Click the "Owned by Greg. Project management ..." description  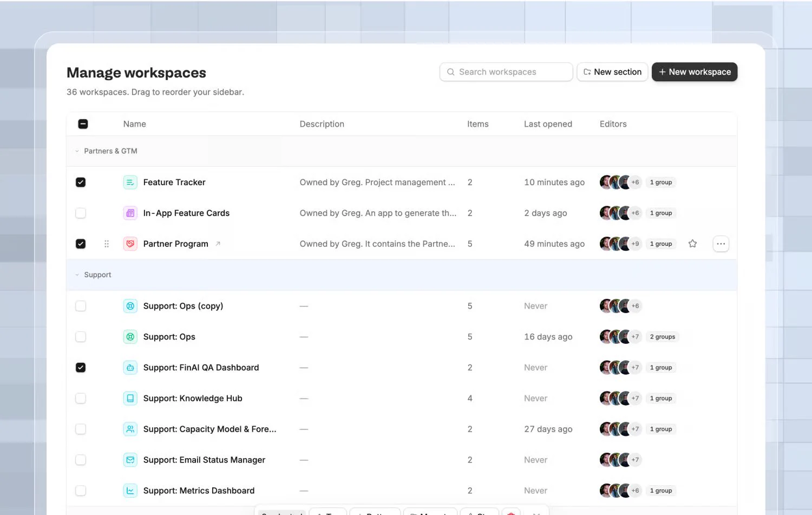pos(377,182)
